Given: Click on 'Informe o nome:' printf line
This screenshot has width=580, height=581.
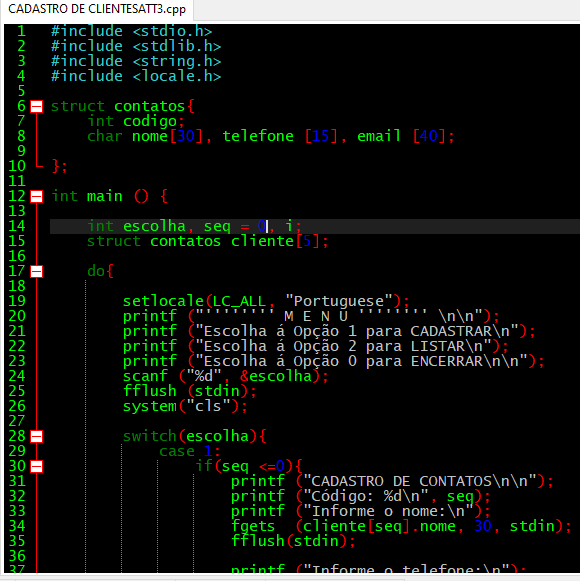Looking at the screenshot, I should [x=361, y=511].
